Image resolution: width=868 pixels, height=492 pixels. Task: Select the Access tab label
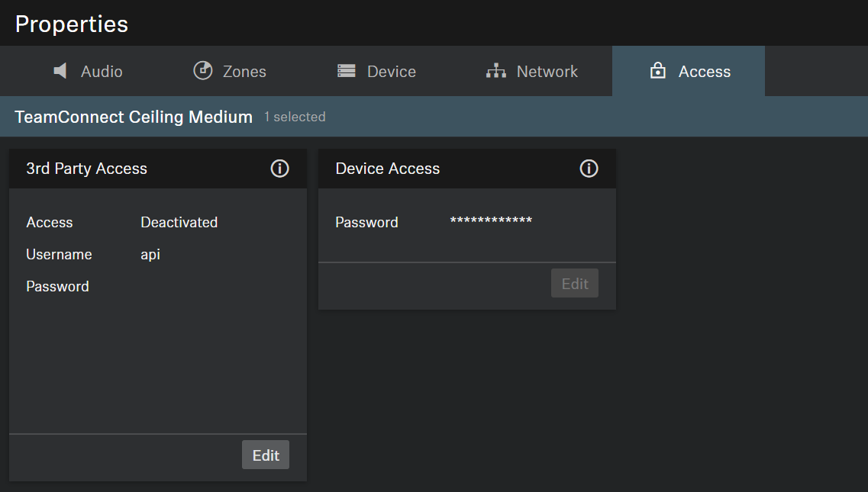point(704,72)
